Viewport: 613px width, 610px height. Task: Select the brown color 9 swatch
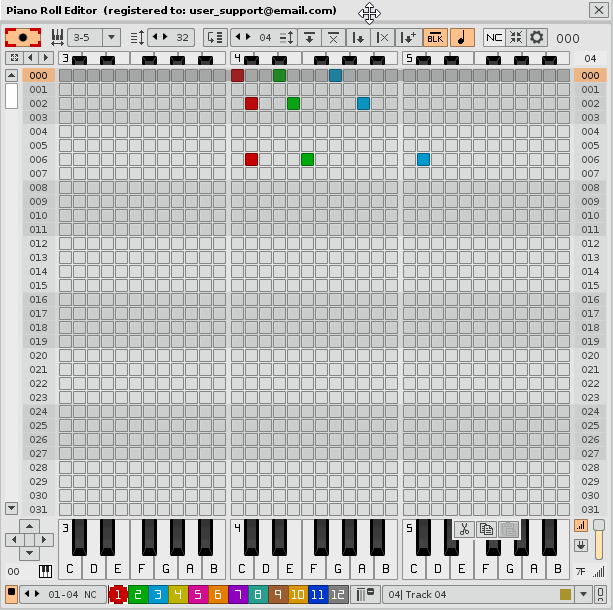[278, 595]
